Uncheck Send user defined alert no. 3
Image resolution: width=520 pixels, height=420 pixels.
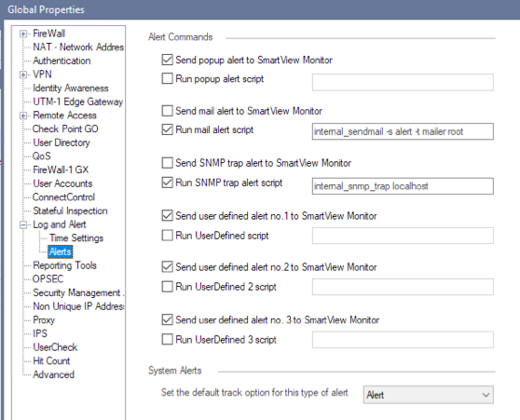(167, 319)
